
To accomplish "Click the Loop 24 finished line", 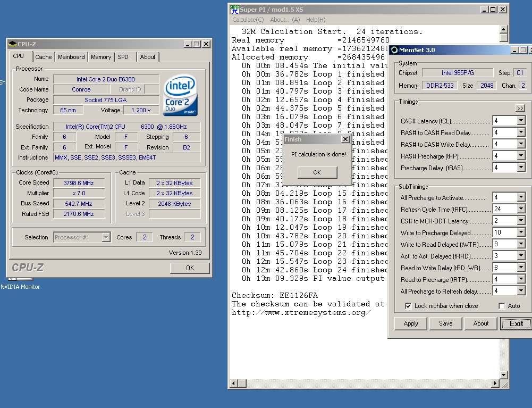I will coord(315,270).
